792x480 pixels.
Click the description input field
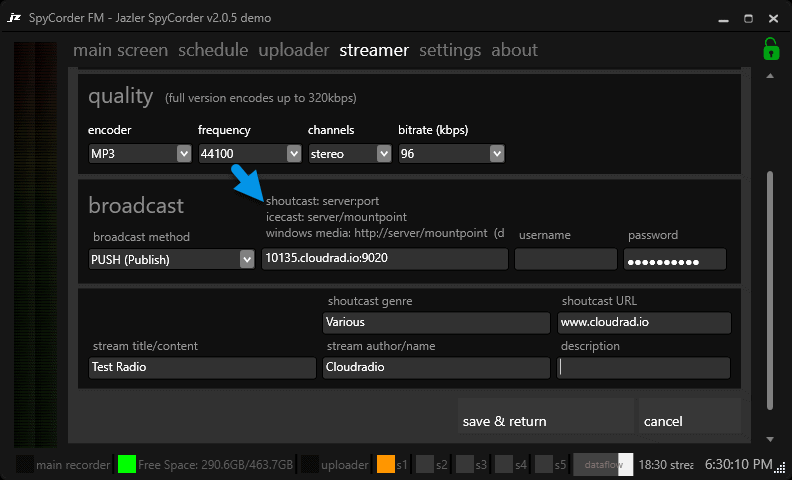(x=644, y=367)
